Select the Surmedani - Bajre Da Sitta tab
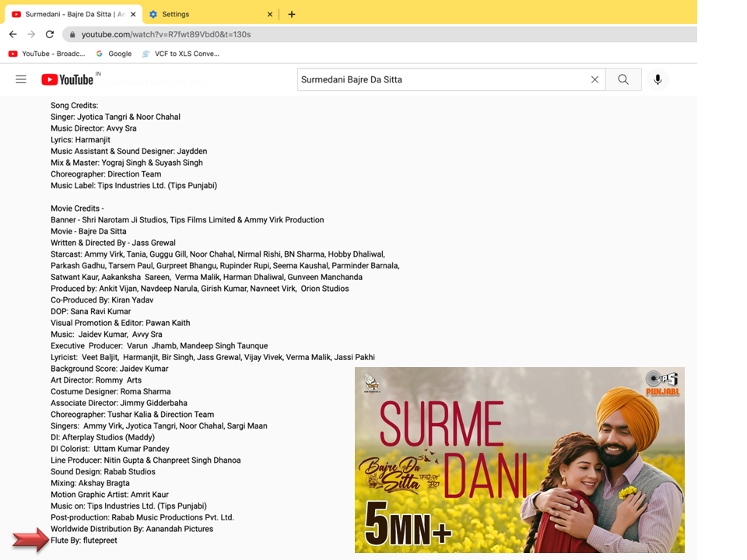The height and width of the screenshot is (560, 747). [70, 14]
